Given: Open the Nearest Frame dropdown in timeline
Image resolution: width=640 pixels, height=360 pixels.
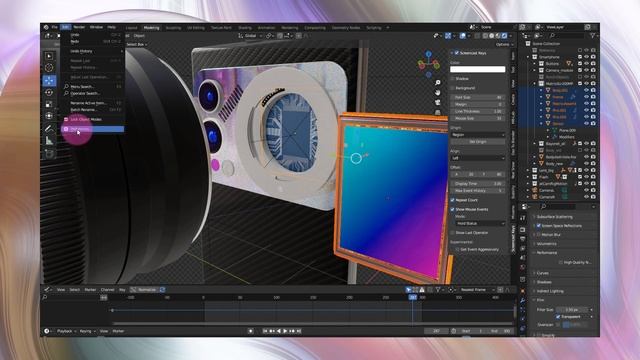Looking at the screenshot, I should tap(476, 290).
